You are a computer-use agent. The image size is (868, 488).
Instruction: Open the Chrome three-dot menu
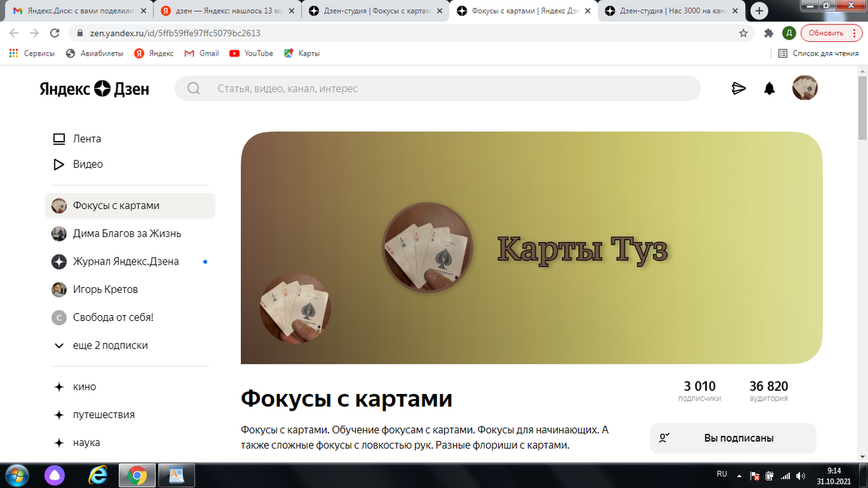pos(856,33)
